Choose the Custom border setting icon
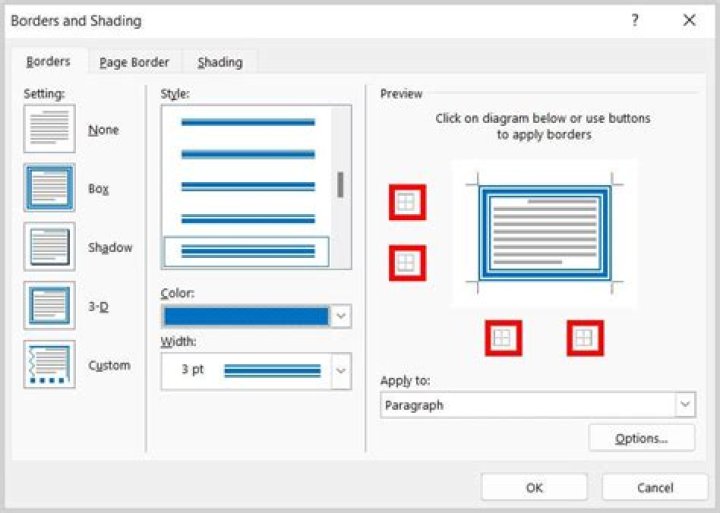720x513 pixels. [49, 365]
